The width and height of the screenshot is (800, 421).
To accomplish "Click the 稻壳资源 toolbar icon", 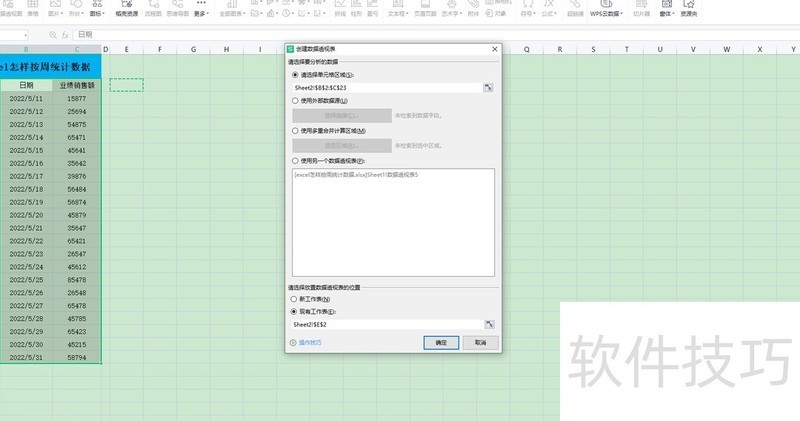I will pyautogui.click(x=127, y=12).
